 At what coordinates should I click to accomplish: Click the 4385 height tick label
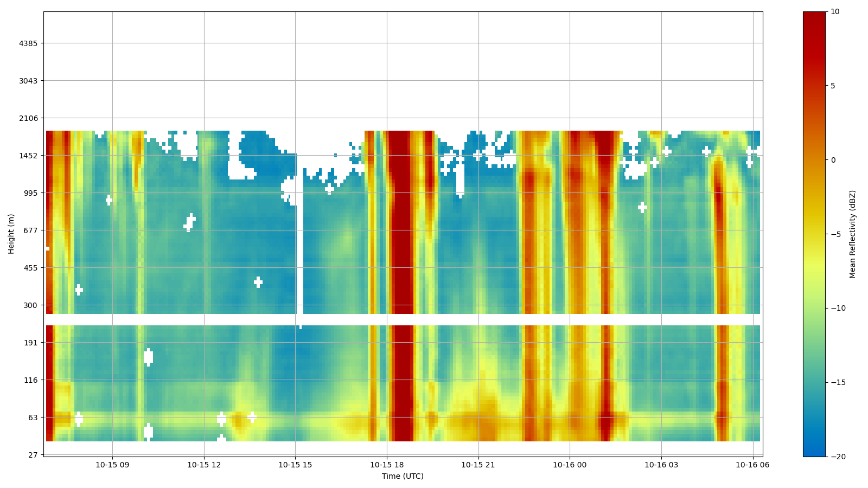tap(28, 43)
